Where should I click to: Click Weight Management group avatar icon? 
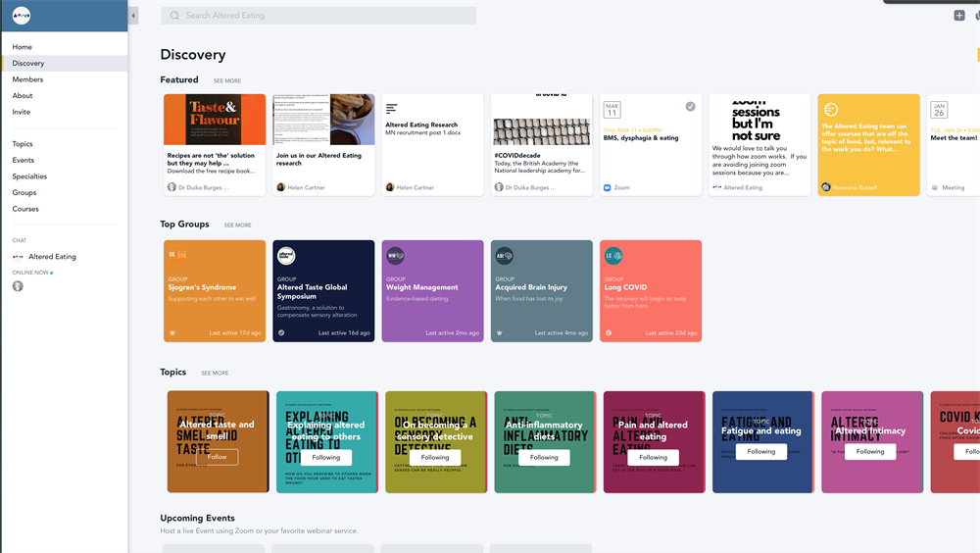click(x=395, y=255)
